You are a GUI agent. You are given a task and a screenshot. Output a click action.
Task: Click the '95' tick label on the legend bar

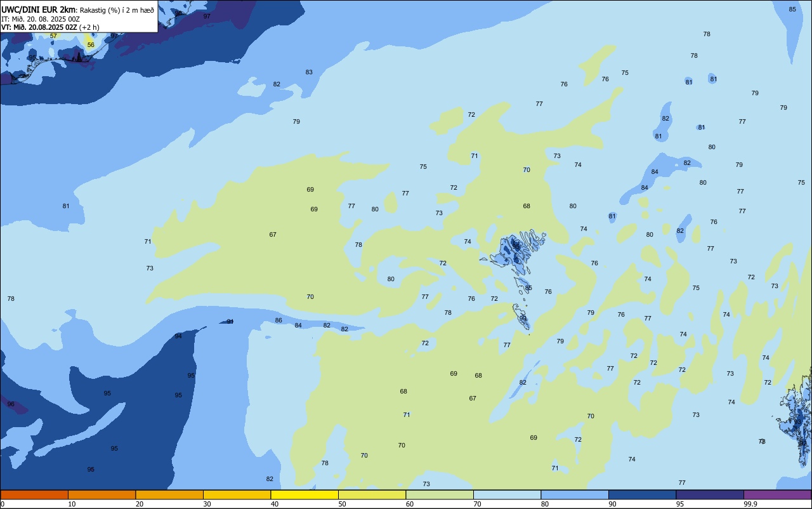(x=679, y=504)
